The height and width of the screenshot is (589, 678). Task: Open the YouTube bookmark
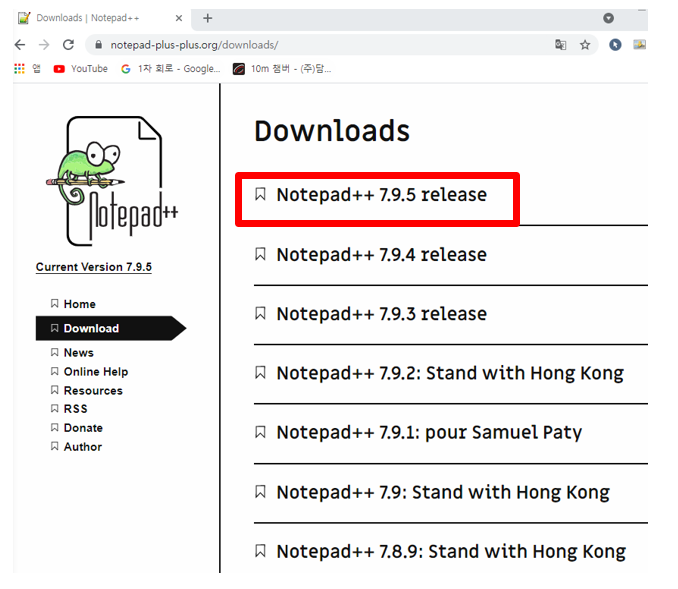[80, 69]
